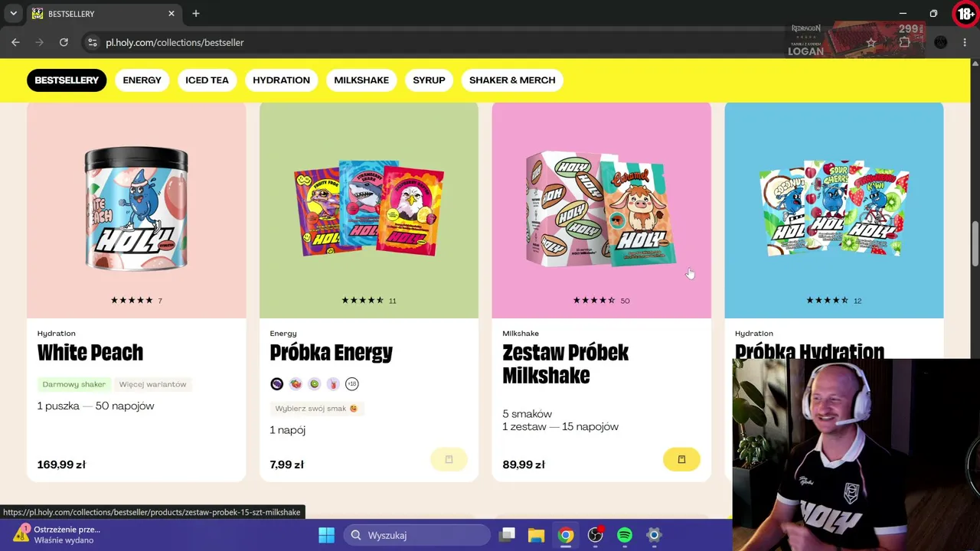
Task: Open the Chrome profile avatar
Action: [941, 43]
